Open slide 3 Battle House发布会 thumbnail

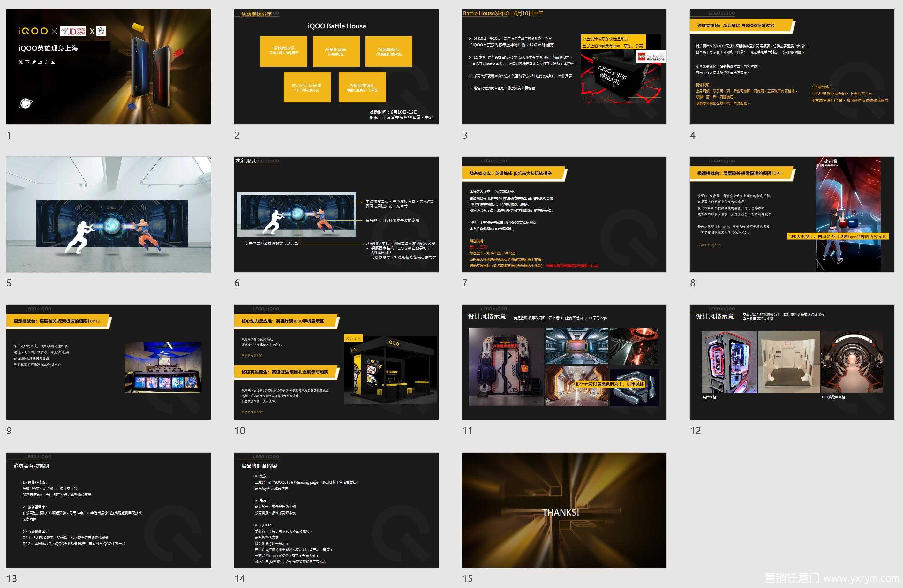564,67
